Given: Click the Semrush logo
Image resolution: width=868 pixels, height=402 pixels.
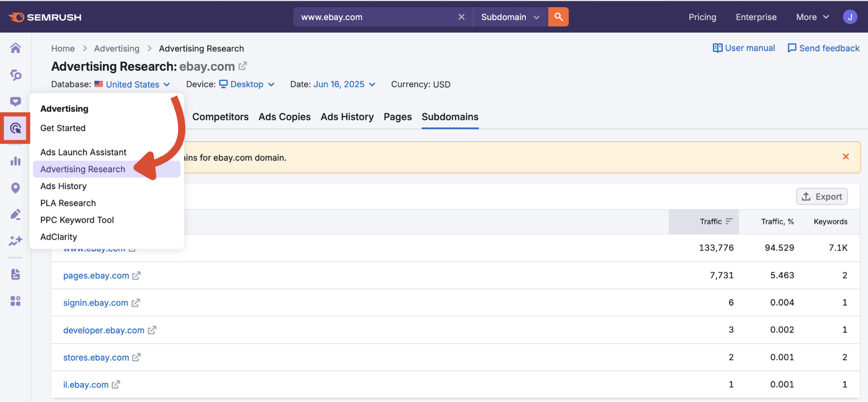Looking at the screenshot, I should click(x=45, y=17).
